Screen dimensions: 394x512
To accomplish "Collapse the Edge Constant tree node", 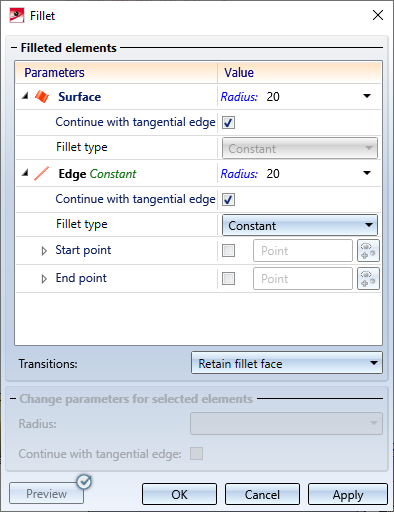I will point(25,173).
